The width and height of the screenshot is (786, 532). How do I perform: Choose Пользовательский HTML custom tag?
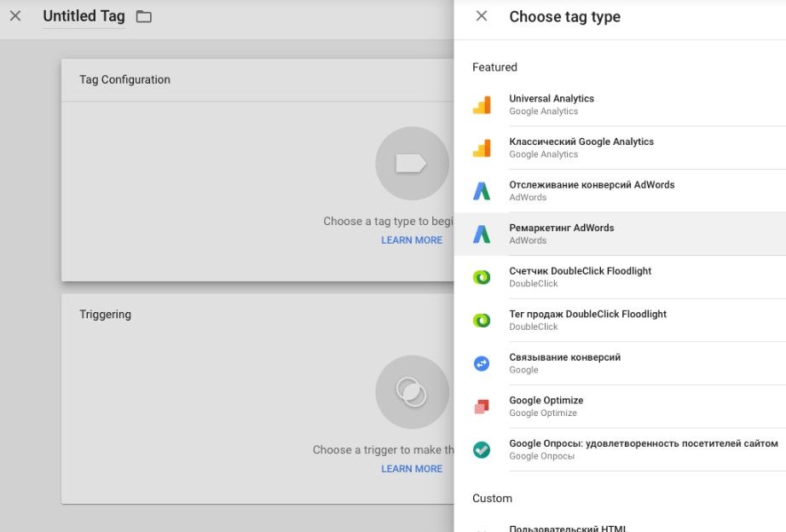[568, 529]
